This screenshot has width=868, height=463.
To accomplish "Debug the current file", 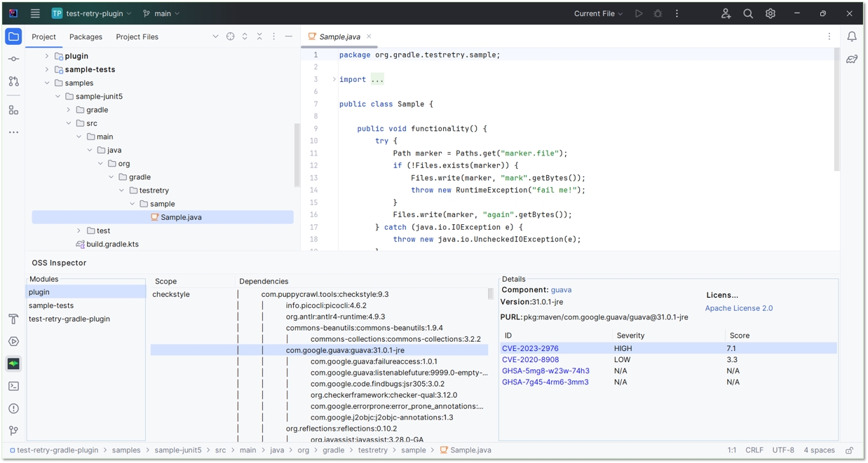I will pos(658,13).
